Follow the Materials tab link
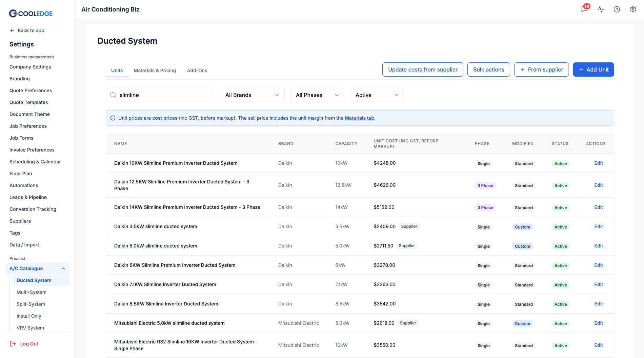The width and height of the screenshot is (644, 358). pos(359,118)
